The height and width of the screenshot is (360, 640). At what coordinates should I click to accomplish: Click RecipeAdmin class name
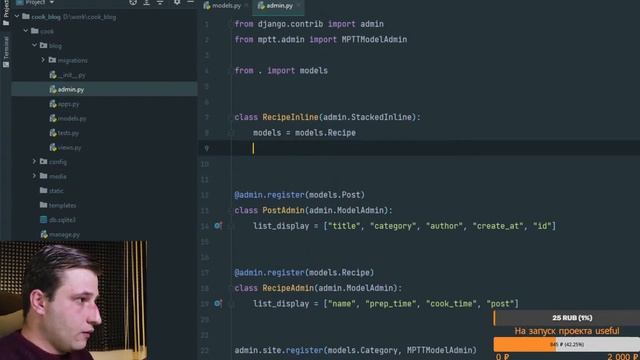point(288,288)
